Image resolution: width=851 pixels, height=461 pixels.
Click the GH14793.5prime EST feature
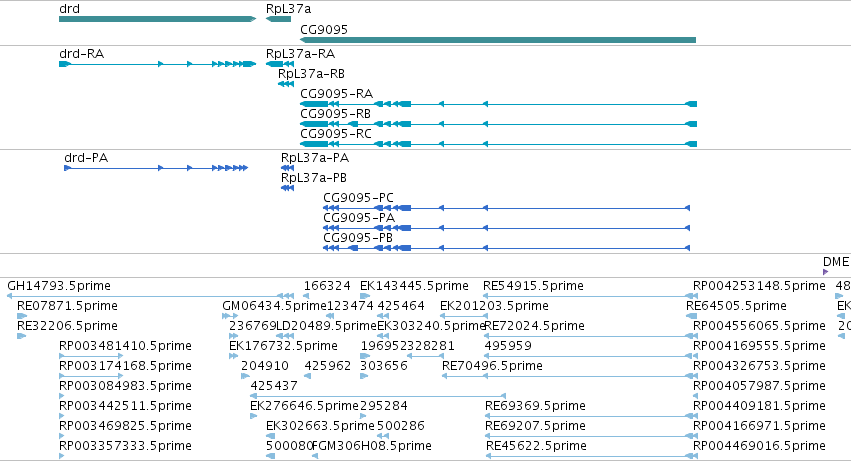(x=151, y=296)
